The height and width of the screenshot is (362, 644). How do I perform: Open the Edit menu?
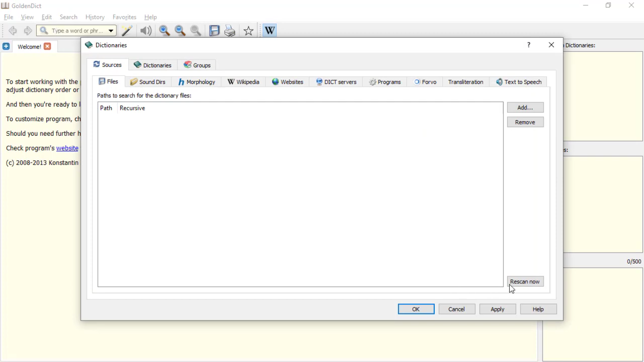click(x=47, y=17)
